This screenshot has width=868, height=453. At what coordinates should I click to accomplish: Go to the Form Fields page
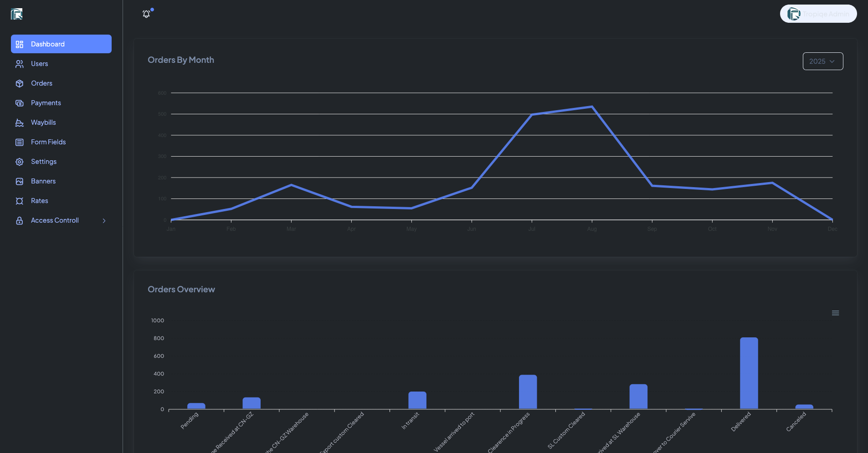point(48,142)
